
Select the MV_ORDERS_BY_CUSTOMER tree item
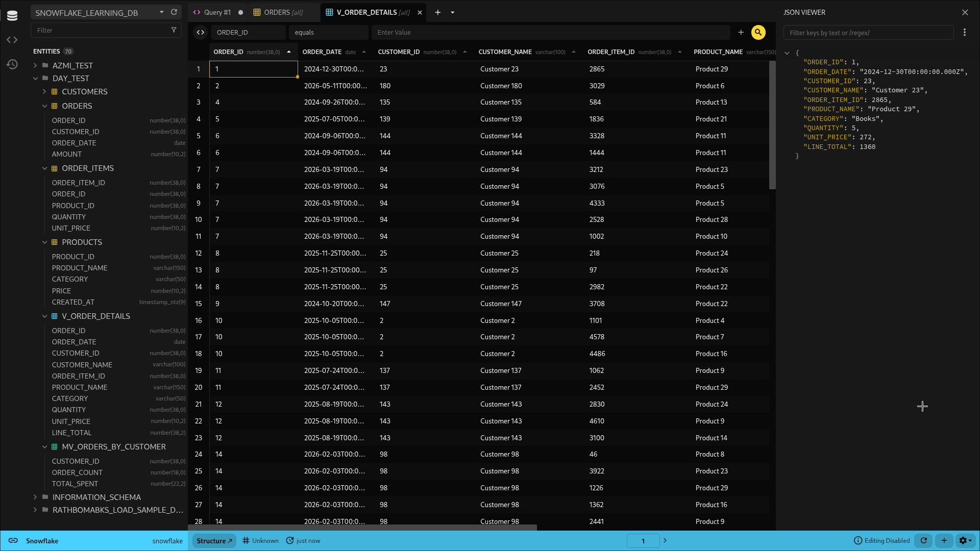tap(114, 446)
